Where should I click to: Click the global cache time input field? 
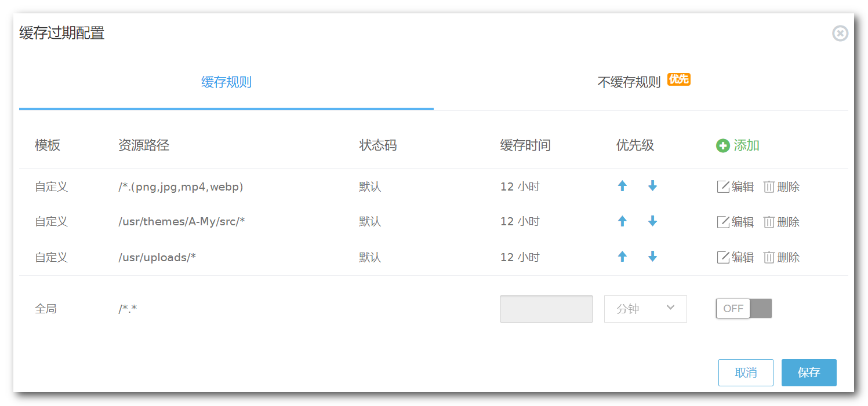pos(546,309)
